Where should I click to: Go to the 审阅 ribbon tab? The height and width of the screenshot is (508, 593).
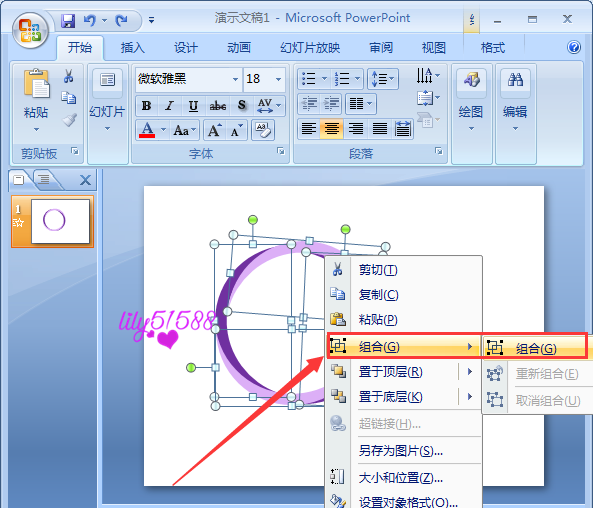tap(381, 48)
